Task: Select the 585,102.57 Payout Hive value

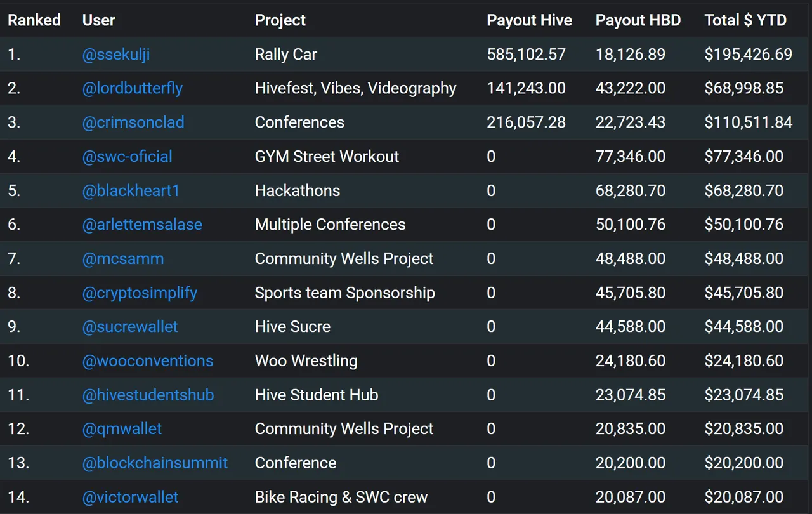Action: click(527, 55)
